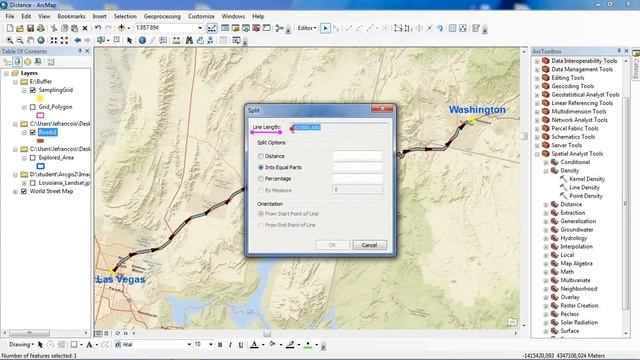Uncheck the World Street Map layer
640x360 pixels.
pyautogui.click(x=24, y=191)
